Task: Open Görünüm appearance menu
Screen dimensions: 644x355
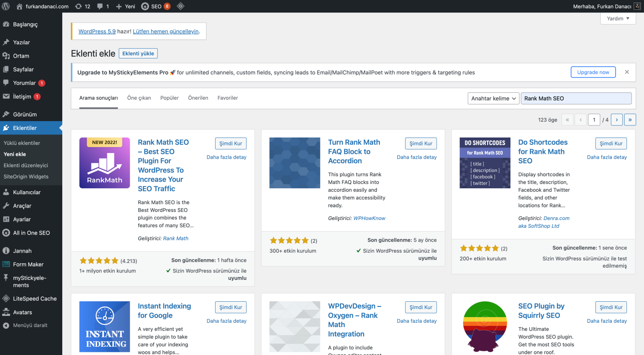Action: (x=31, y=114)
